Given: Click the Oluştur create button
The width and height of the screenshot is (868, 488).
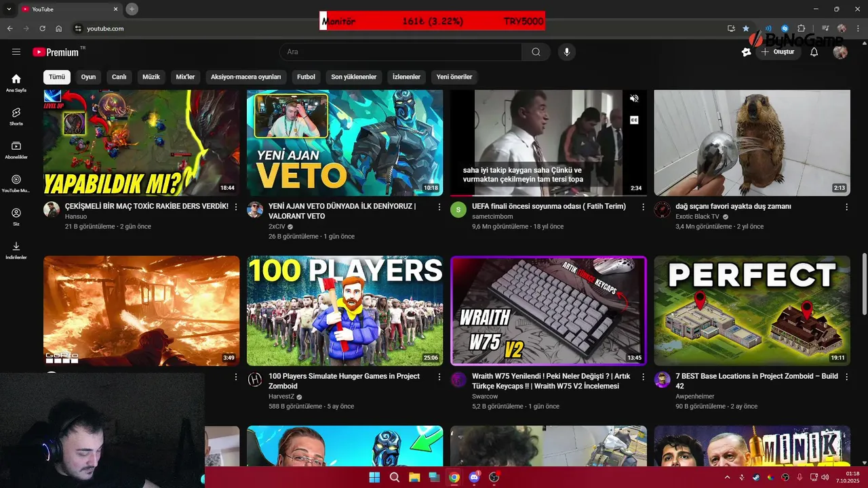Looking at the screenshot, I should coord(778,52).
